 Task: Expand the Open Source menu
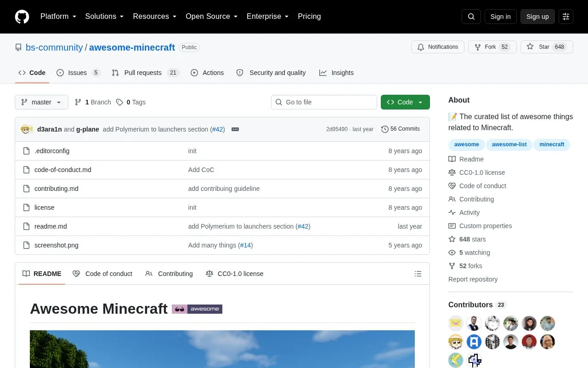click(x=212, y=17)
